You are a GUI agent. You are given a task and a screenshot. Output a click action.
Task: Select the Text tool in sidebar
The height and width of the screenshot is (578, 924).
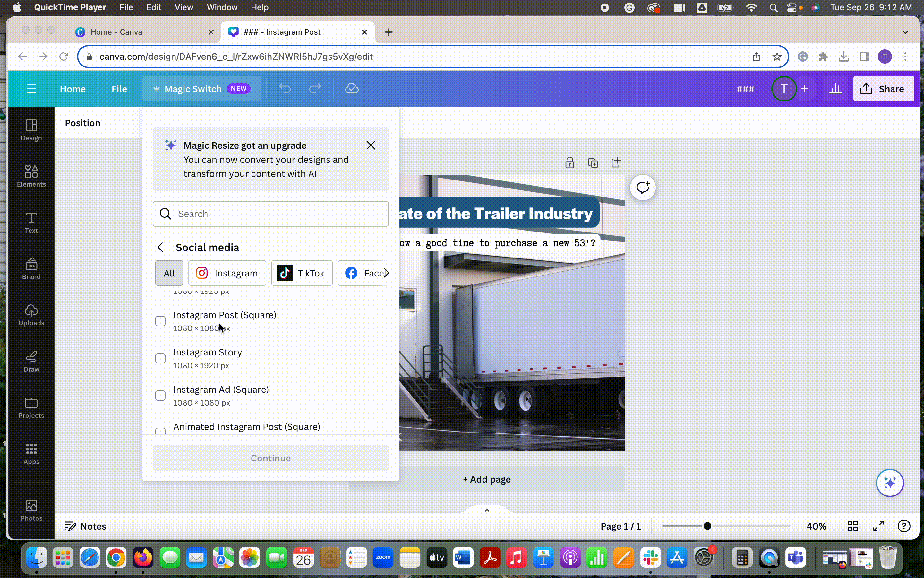click(x=31, y=223)
